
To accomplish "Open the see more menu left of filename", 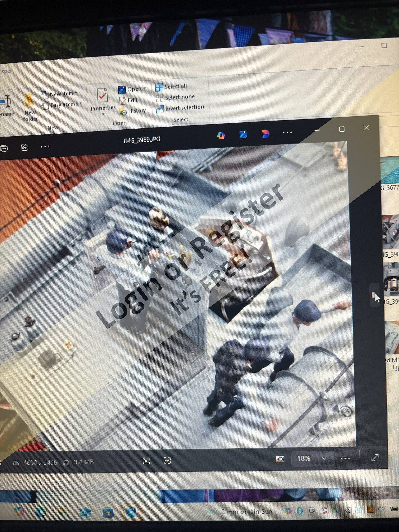I will [45, 147].
